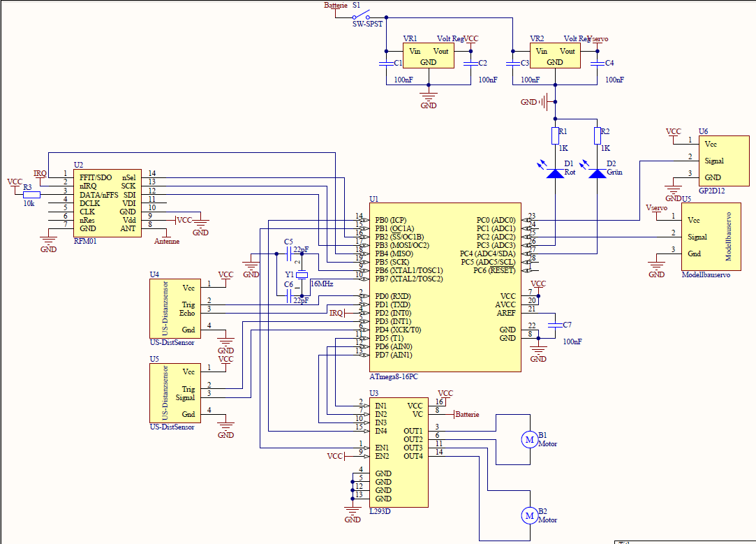
Task: Select the L293D motor driver block
Action: coord(399,452)
